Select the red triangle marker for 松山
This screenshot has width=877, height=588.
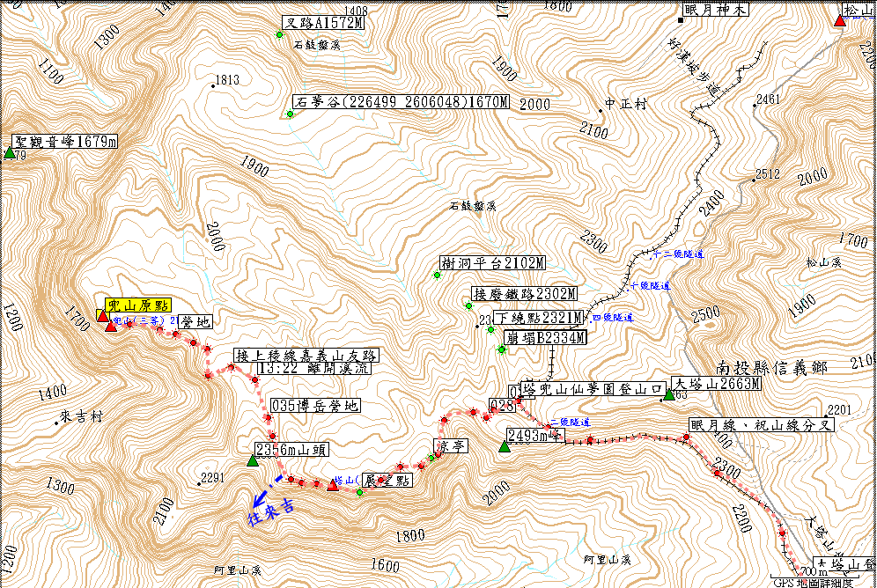pyautogui.click(x=839, y=20)
